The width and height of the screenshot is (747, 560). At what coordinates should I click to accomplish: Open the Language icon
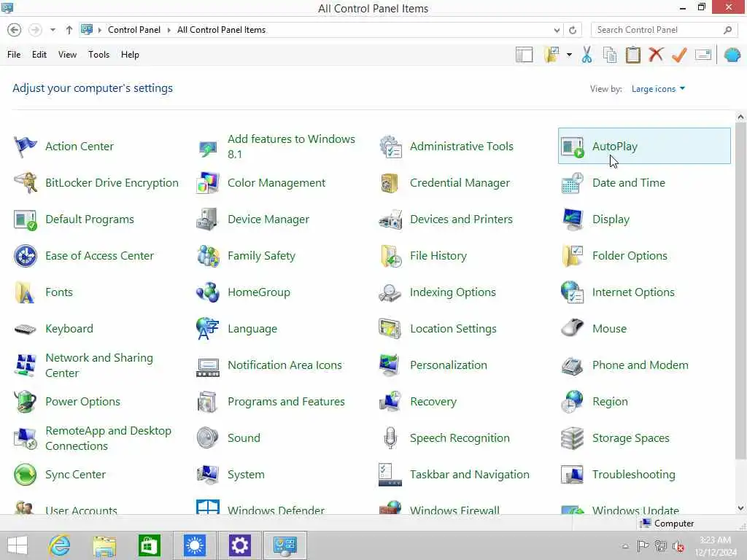208,329
